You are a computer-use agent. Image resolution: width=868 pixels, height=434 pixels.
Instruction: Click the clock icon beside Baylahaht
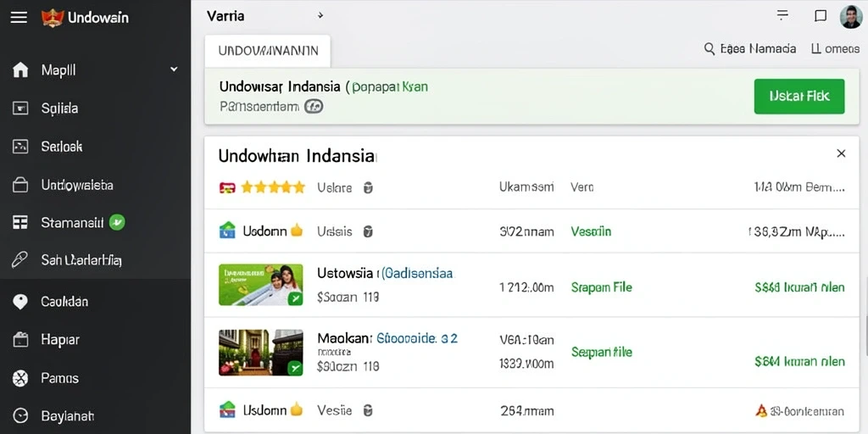click(x=20, y=415)
